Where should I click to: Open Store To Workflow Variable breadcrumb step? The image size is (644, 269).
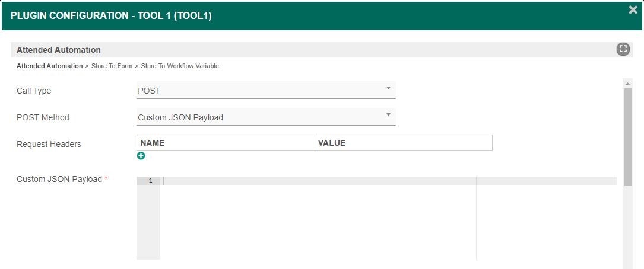point(180,66)
